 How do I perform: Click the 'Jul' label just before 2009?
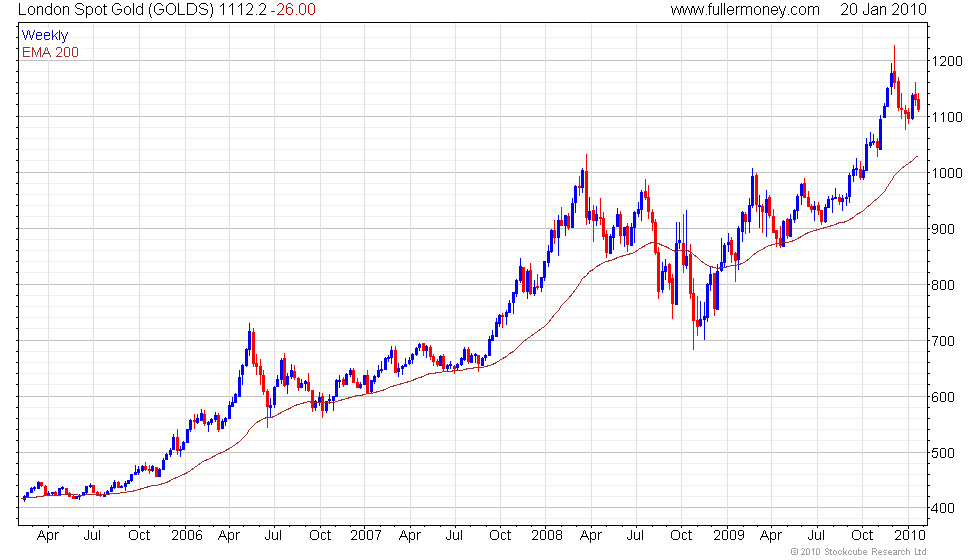(x=635, y=536)
